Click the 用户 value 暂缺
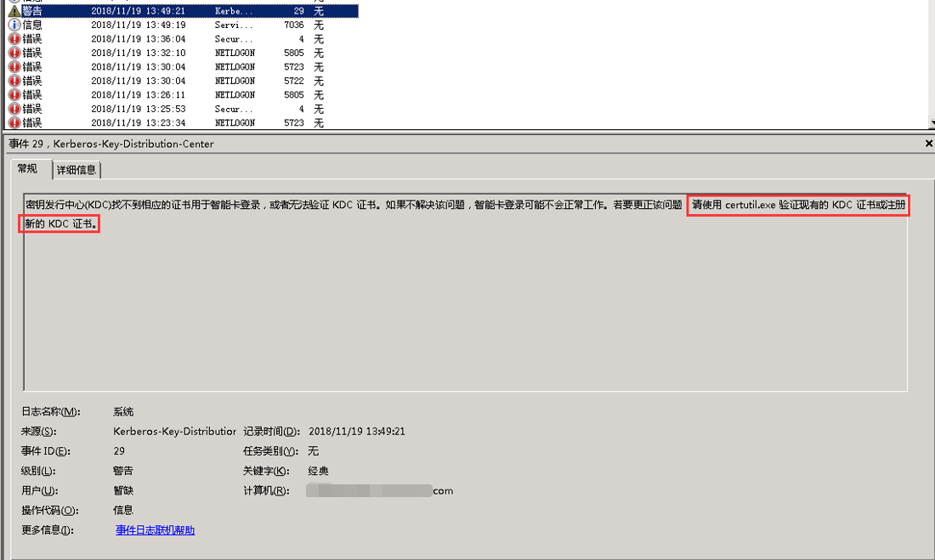 click(x=123, y=490)
